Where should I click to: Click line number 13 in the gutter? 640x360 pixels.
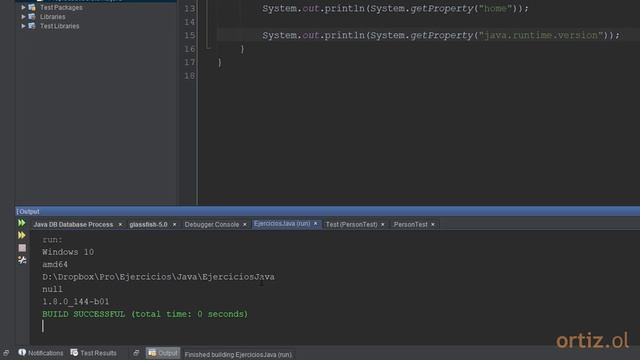click(189, 9)
